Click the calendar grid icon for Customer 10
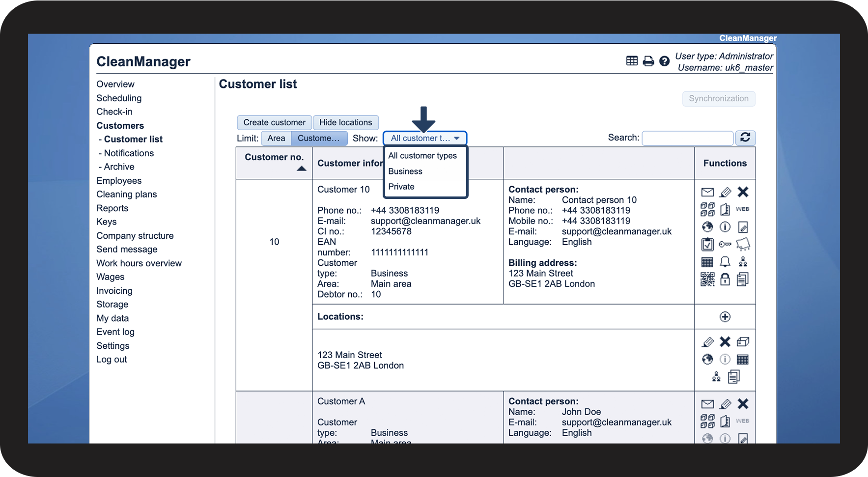Screen dimensions: 868x477 pos(707,262)
